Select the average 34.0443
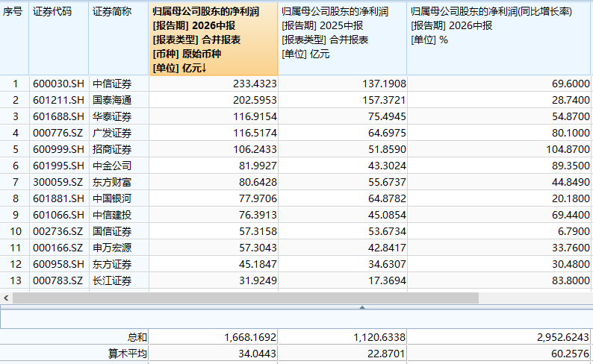593x364 pixels. pos(258,354)
